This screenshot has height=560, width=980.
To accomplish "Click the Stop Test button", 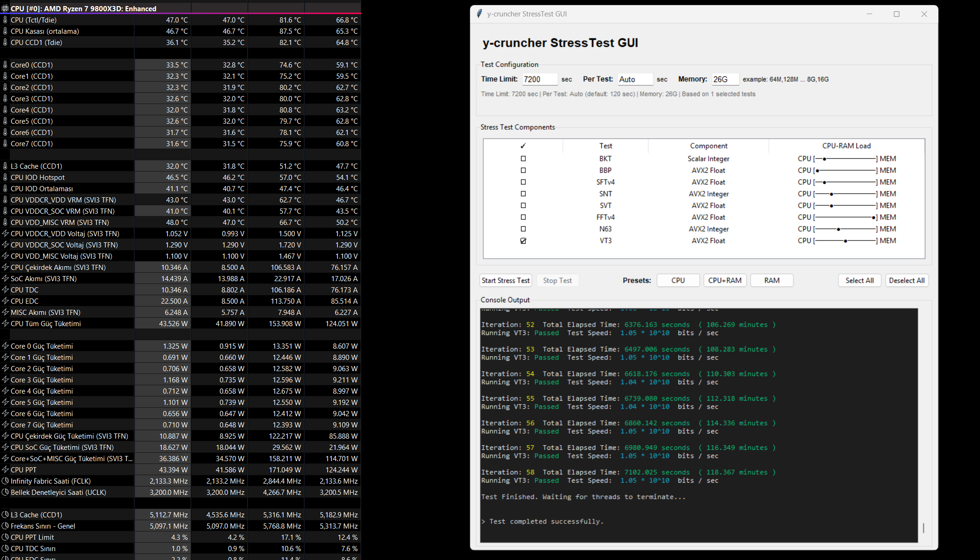I will [557, 280].
